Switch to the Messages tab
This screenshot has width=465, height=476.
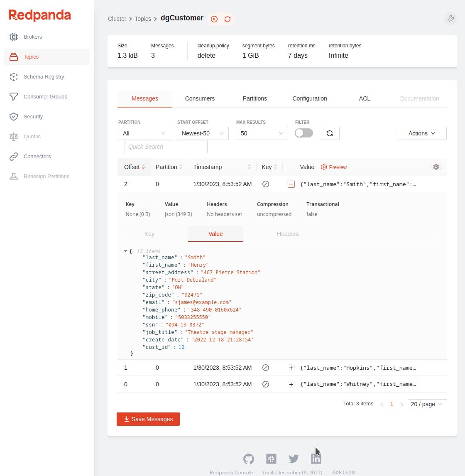point(145,99)
